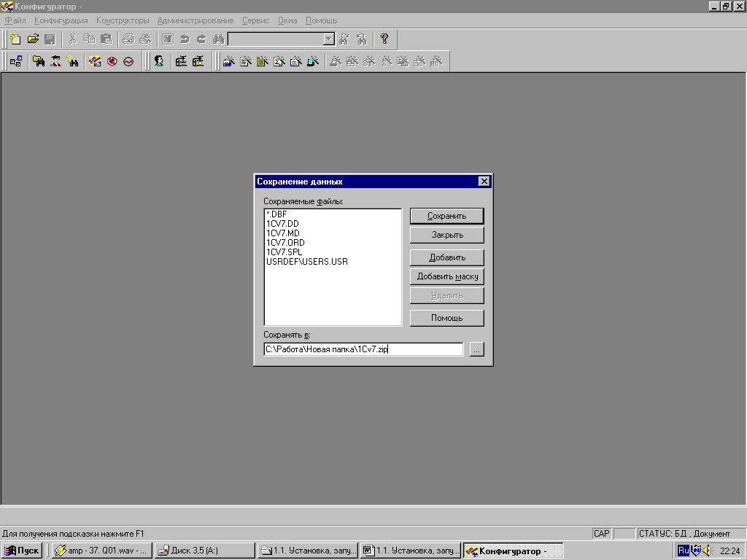747x560 pixels.
Task: Click the New document toolbar icon
Action: (16, 39)
